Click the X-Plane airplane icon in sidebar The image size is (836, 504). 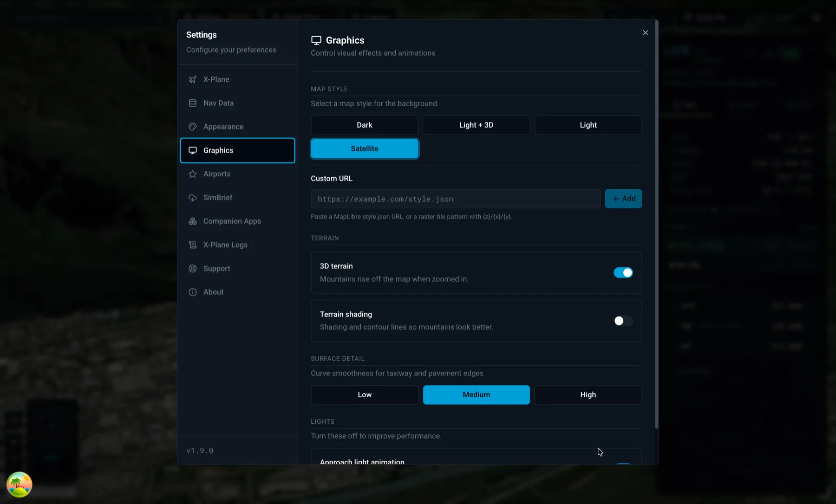coord(192,79)
